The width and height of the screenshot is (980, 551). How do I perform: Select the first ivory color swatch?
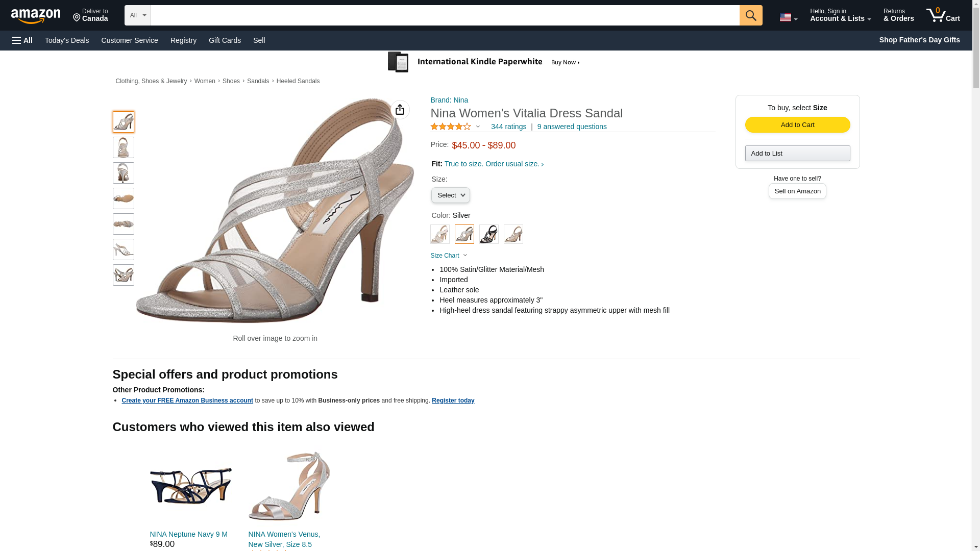(x=439, y=234)
